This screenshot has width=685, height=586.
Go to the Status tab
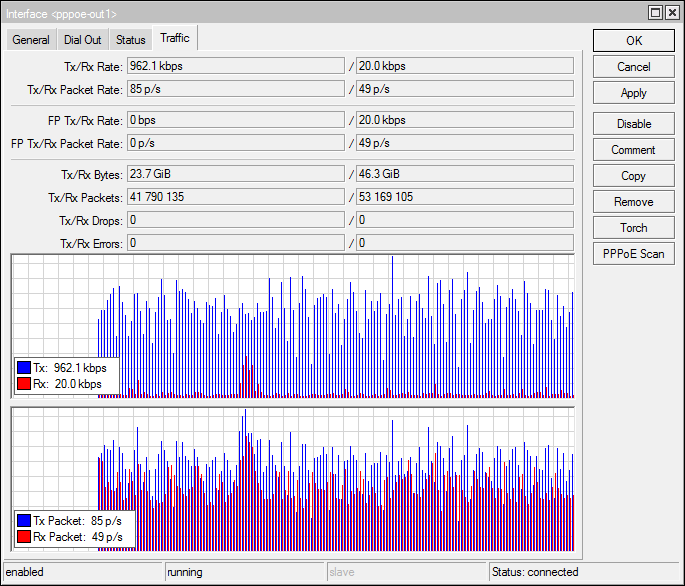130,40
